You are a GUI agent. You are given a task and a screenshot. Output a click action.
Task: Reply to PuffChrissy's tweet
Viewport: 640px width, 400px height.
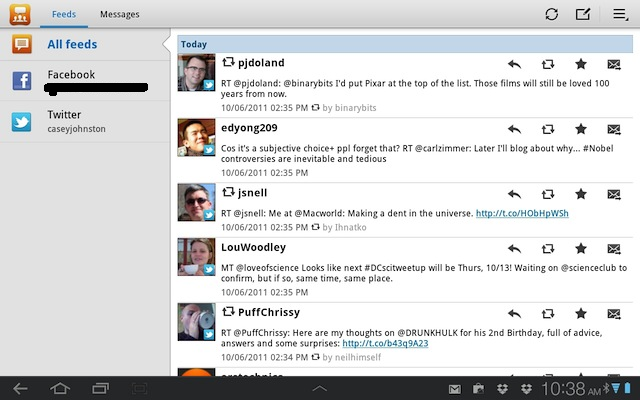(x=514, y=313)
